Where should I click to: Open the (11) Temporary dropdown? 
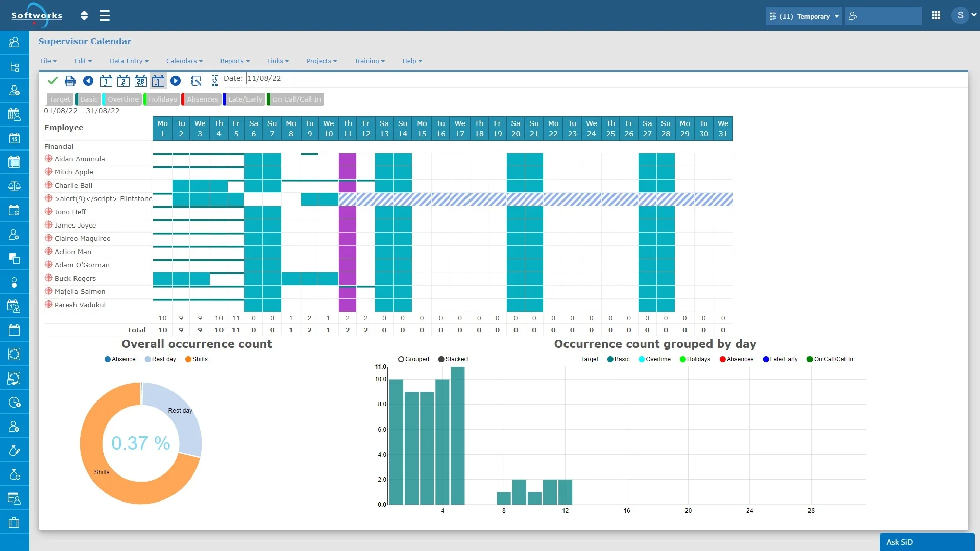tap(803, 16)
